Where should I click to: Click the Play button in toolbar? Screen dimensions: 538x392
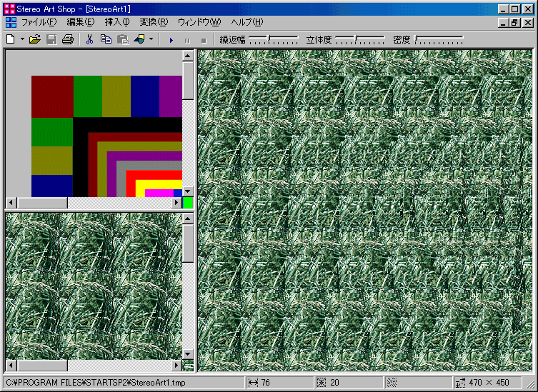171,41
